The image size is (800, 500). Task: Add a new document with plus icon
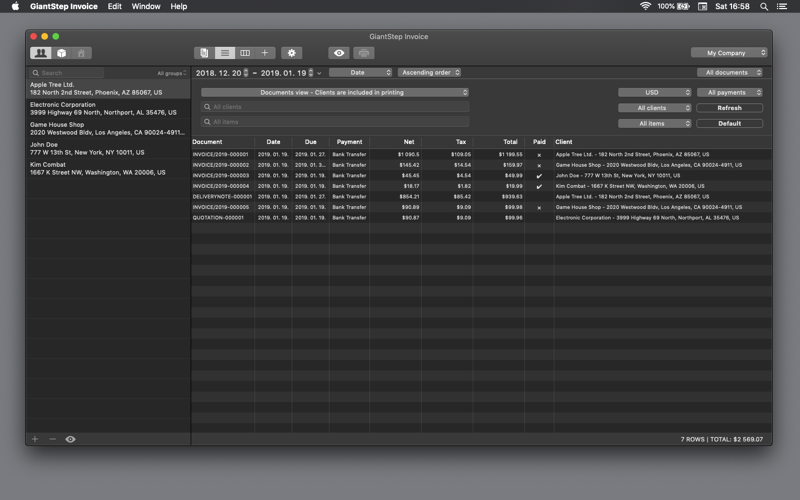[x=265, y=53]
